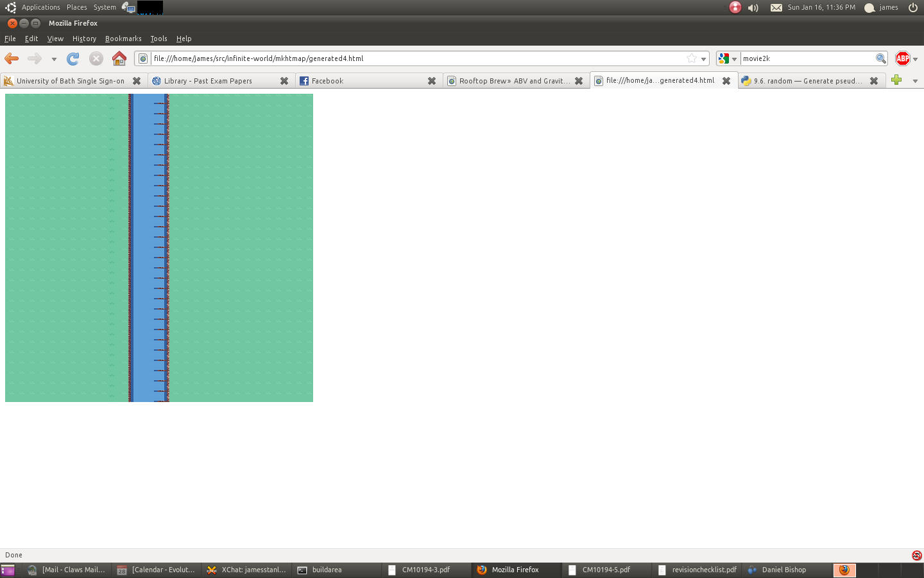Bookmark this page with the star icon
The width and height of the screenshot is (924, 578).
[x=692, y=58]
